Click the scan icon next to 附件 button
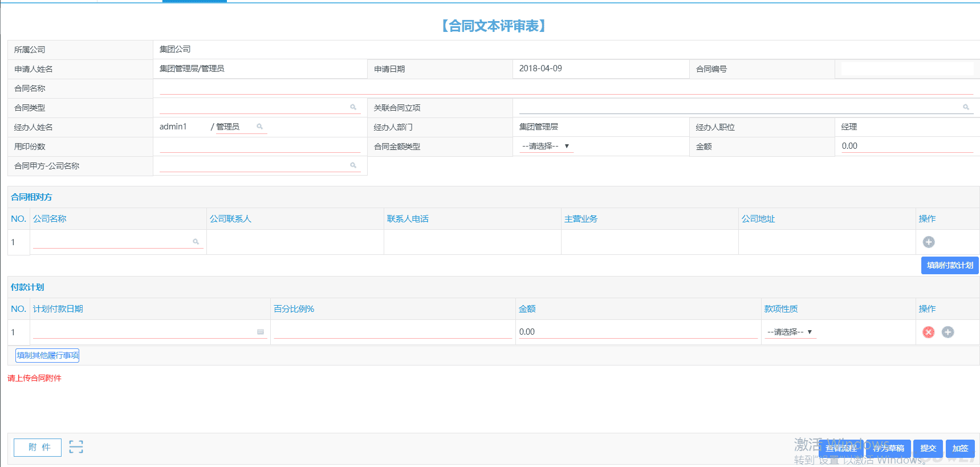Image resolution: width=980 pixels, height=467 pixels. pyautogui.click(x=76, y=447)
